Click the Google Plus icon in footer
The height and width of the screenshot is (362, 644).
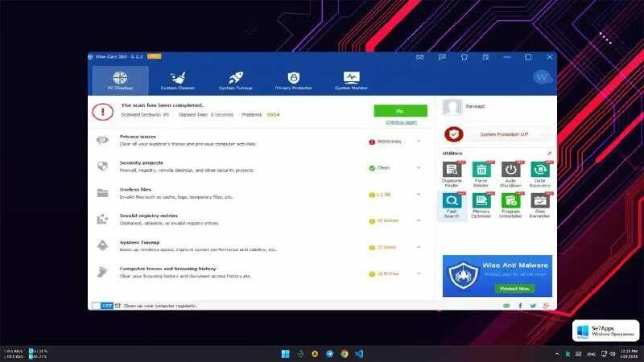pos(546,306)
